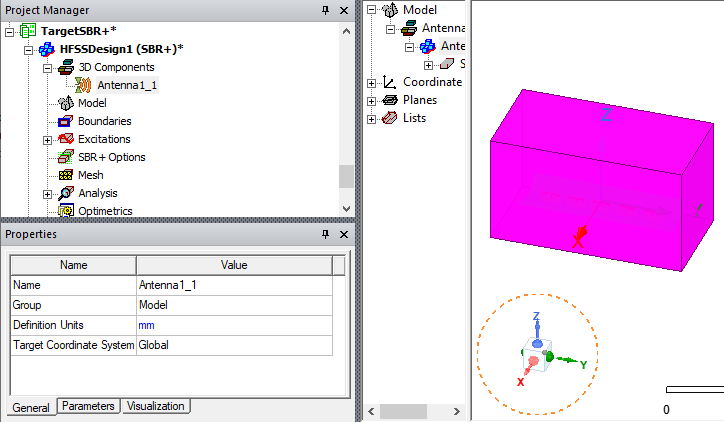This screenshot has width=724, height=422.
Task: Toggle auto-hide pin on Project Manager panel
Action: [x=326, y=10]
